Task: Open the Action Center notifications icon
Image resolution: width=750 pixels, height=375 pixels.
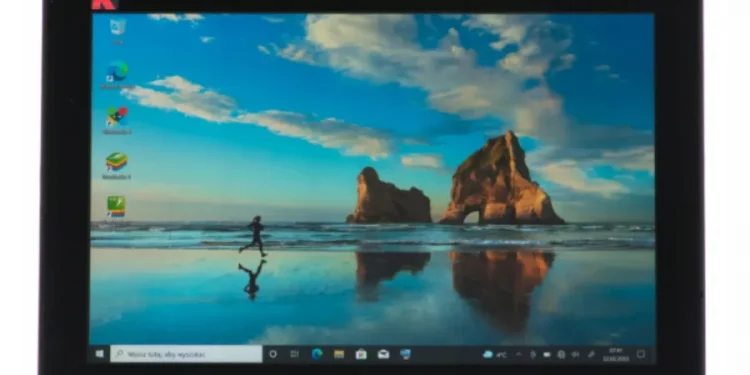Action: [x=641, y=354]
